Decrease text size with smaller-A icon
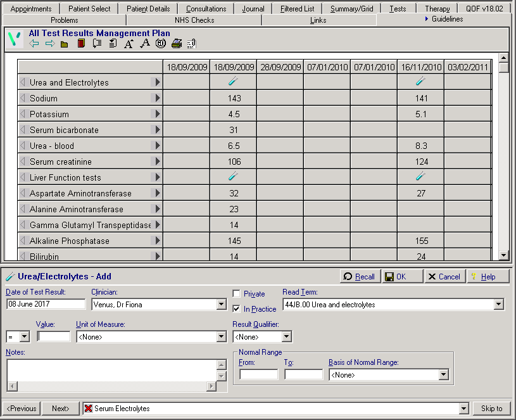This screenshot has height=420, width=516. click(144, 44)
